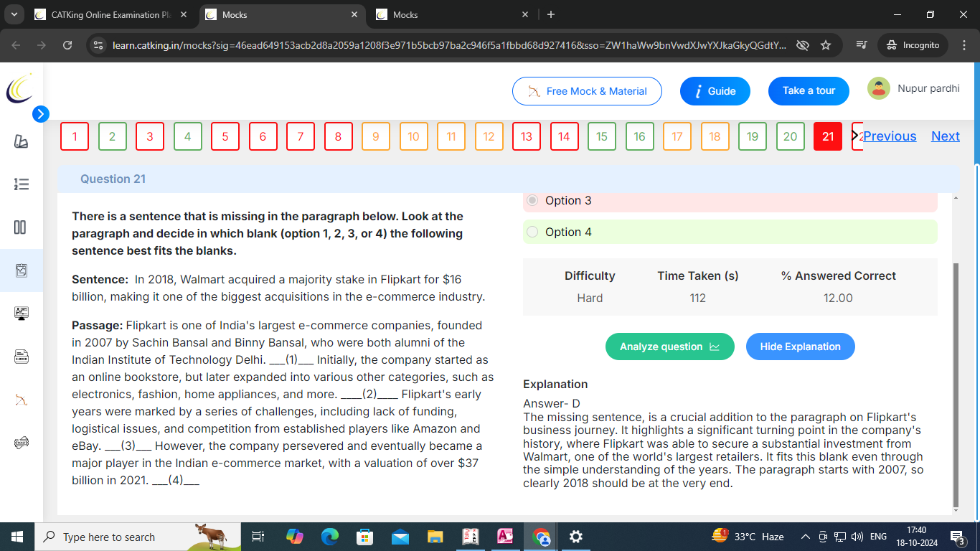This screenshot has height=551, width=980.
Task: Jump to question 9
Action: point(376,136)
